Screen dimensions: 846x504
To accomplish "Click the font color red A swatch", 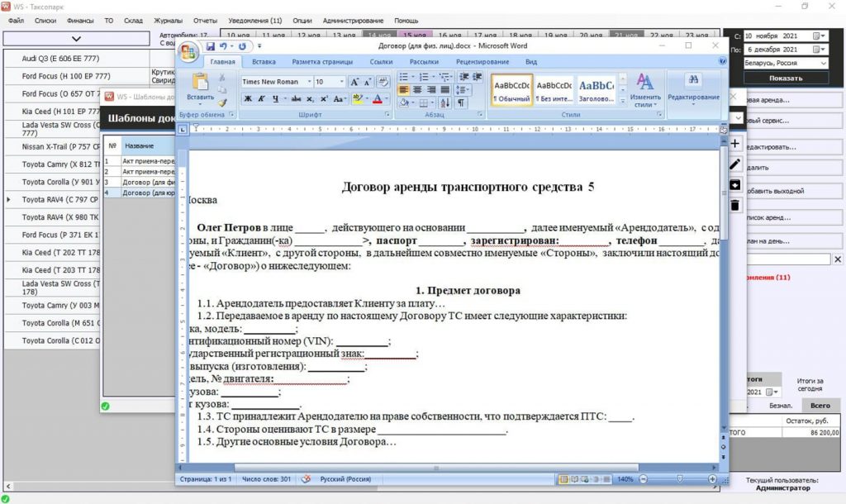I will point(377,99).
